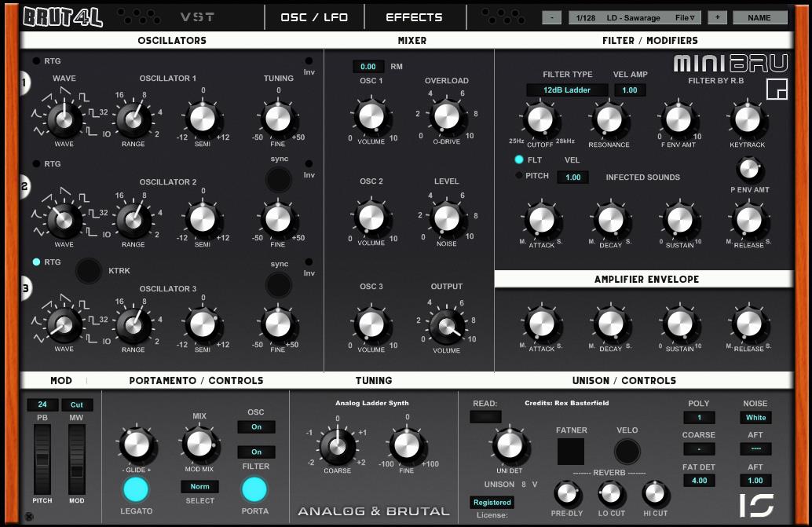812x527 pixels.
Task: Toggle the KTRK button on Oscillator 3
Action: click(89, 271)
